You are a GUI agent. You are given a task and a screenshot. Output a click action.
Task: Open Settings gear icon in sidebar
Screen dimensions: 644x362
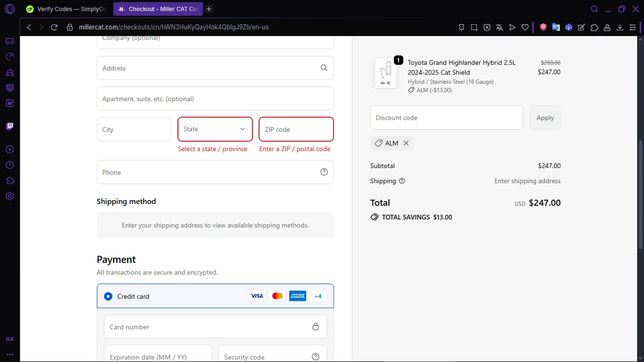[10, 196]
